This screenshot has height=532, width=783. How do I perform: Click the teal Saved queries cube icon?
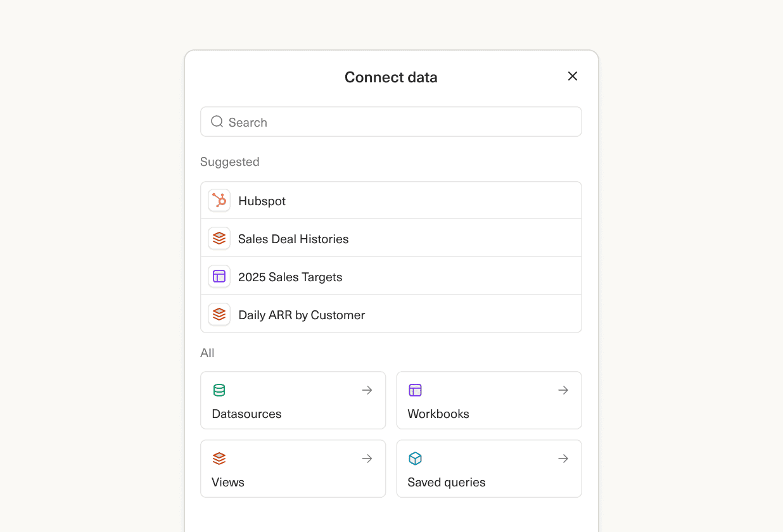click(x=415, y=459)
